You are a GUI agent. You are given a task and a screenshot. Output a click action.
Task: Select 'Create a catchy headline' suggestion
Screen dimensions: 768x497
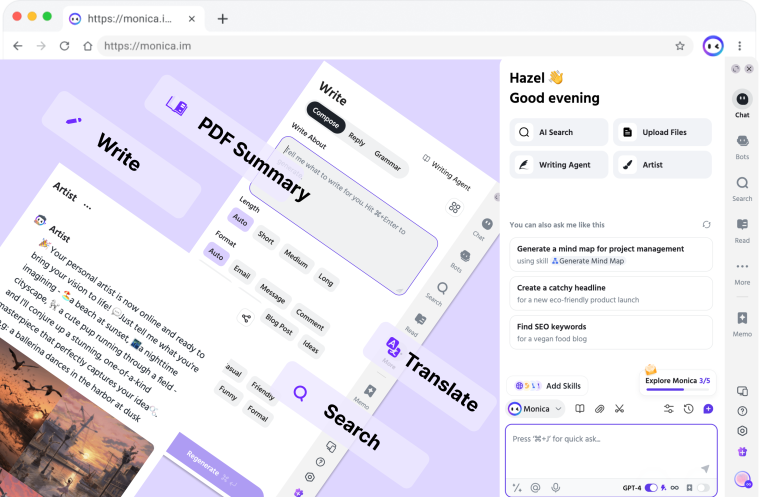pos(611,293)
